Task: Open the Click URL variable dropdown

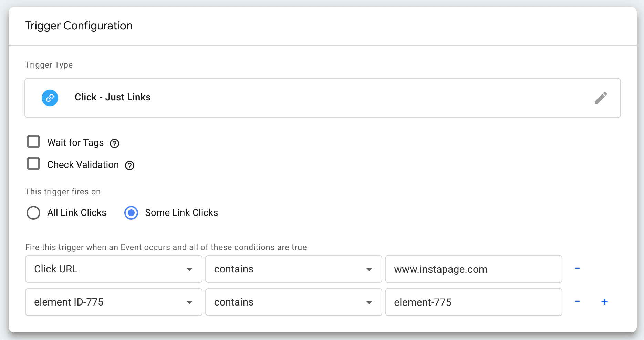Action: (x=114, y=269)
